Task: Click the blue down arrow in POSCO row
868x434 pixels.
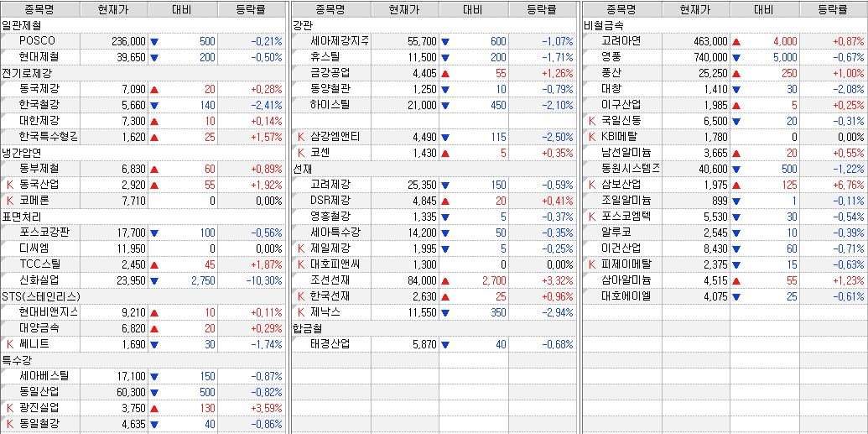Action: [x=154, y=42]
